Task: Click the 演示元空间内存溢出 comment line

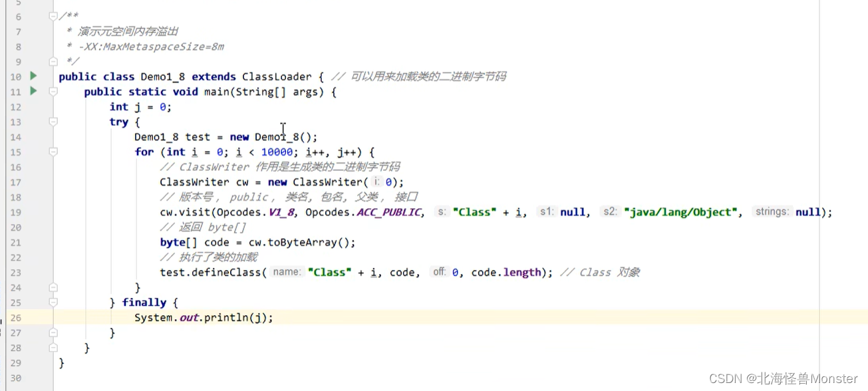Action: 128,31
